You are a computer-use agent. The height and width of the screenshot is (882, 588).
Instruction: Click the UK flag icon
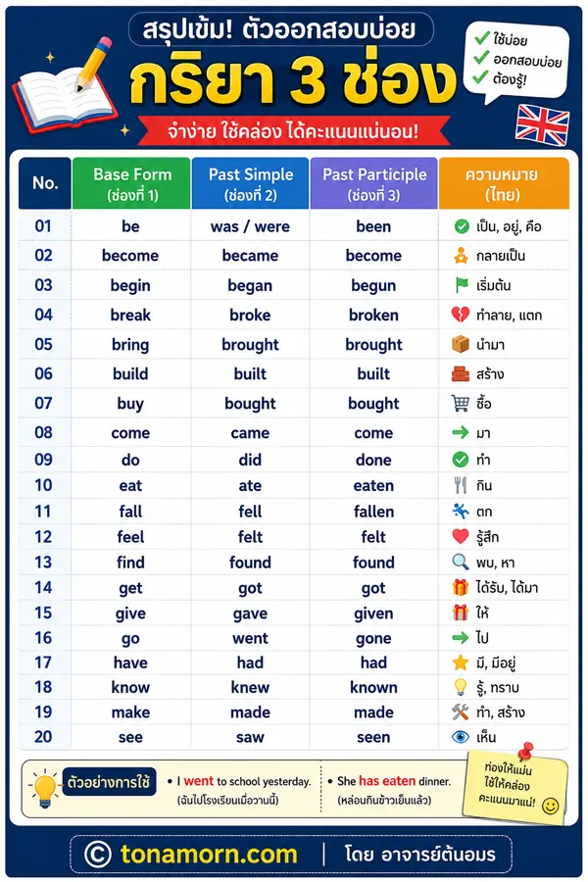point(542,124)
